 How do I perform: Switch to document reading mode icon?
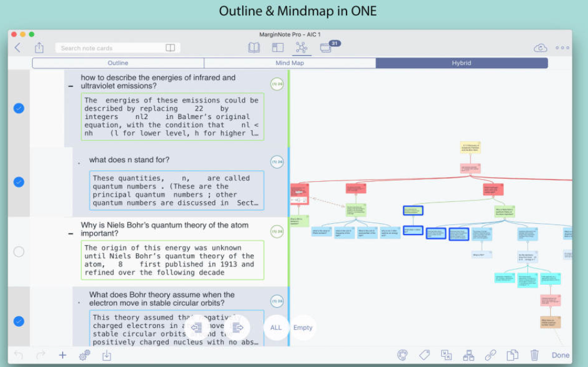click(x=254, y=48)
